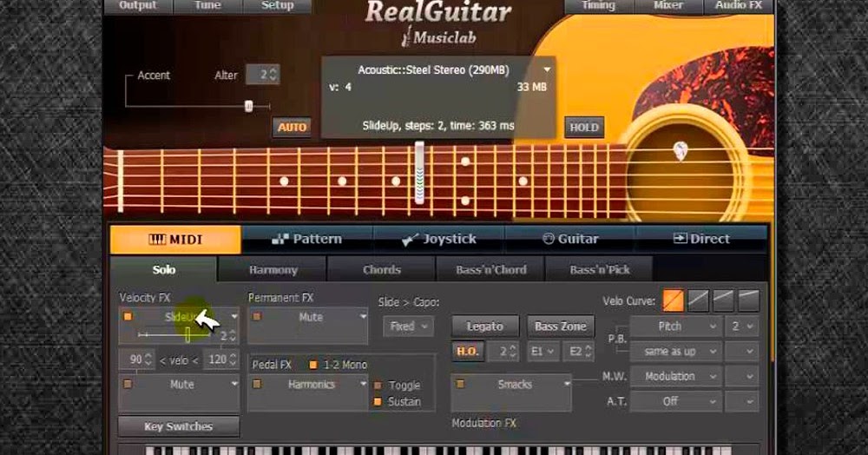868x455 pixels.
Task: Click the Accent level slider handle
Action: (248, 106)
